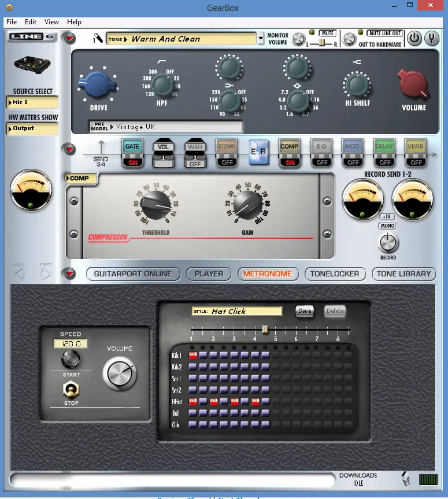Screen dimensions: 448x499
Task: Enable the DELAY effect
Action: (x=384, y=154)
